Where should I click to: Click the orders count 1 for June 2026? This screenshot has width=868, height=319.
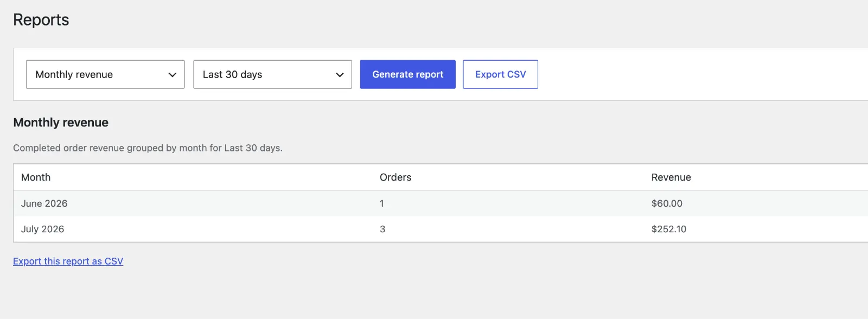[382, 203]
